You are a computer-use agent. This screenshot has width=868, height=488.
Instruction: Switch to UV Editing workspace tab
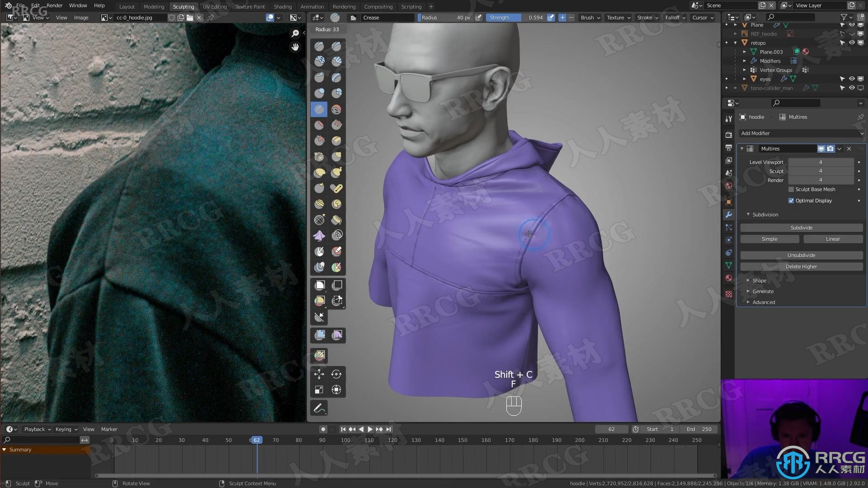[215, 6]
